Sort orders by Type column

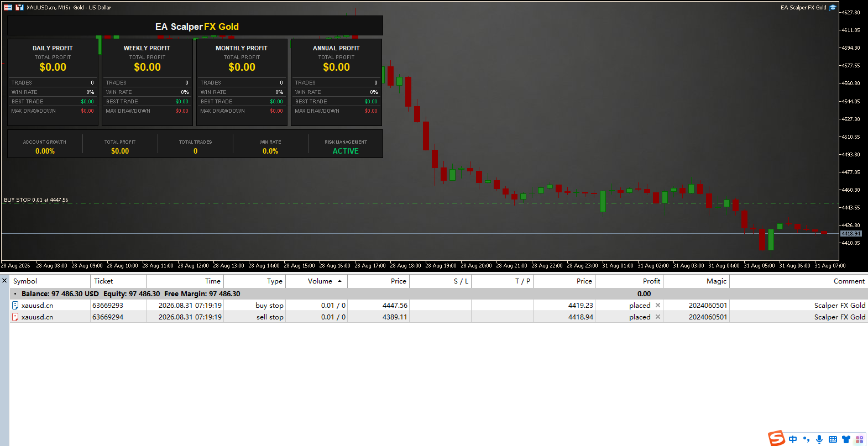click(x=254, y=281)
